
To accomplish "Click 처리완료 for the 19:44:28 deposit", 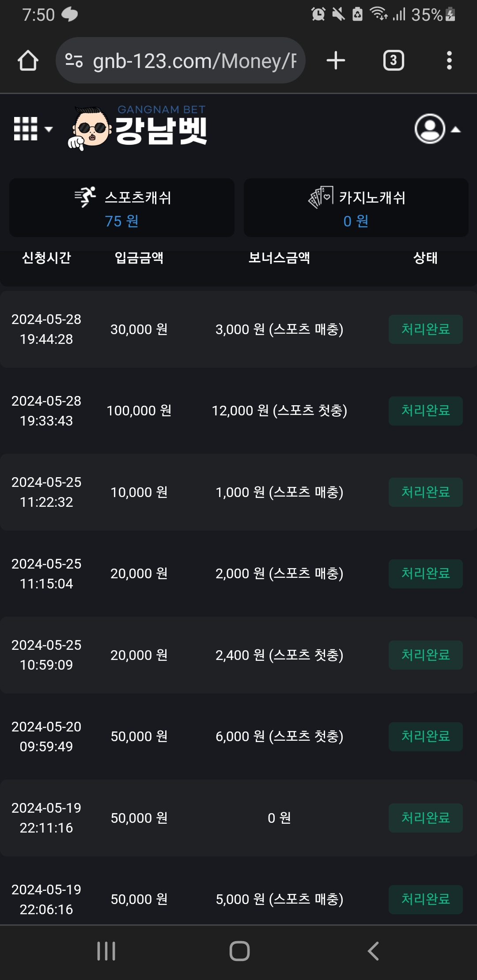I will coord(425,329).
